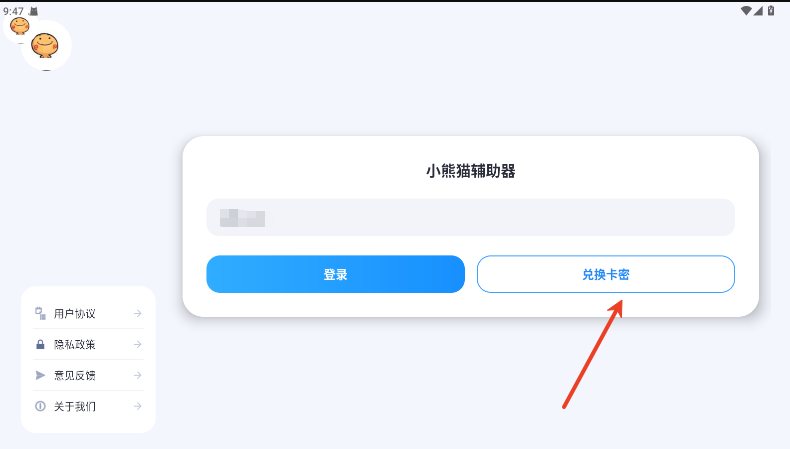The image size is (790, 449).
Task: Click the blue 登录 button
Action: click(x=336, y=274)
